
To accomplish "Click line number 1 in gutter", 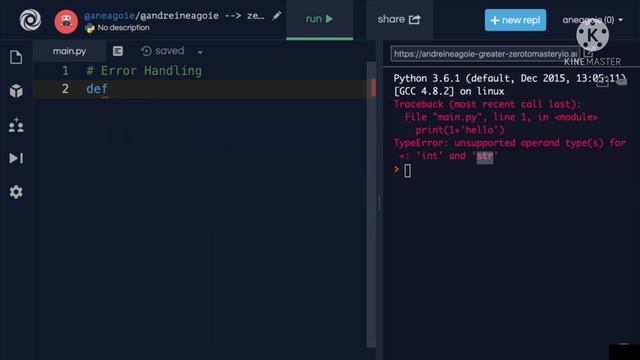I will point(65,71).
